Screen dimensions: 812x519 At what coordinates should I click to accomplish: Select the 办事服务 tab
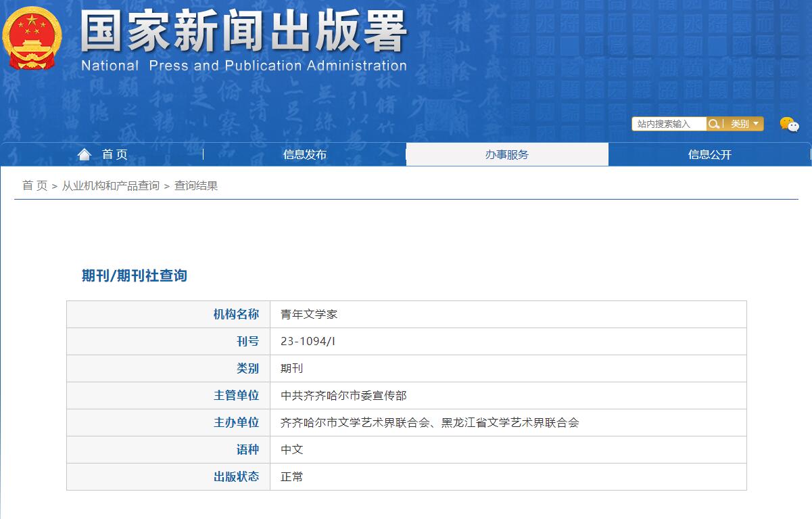[507, 154]
